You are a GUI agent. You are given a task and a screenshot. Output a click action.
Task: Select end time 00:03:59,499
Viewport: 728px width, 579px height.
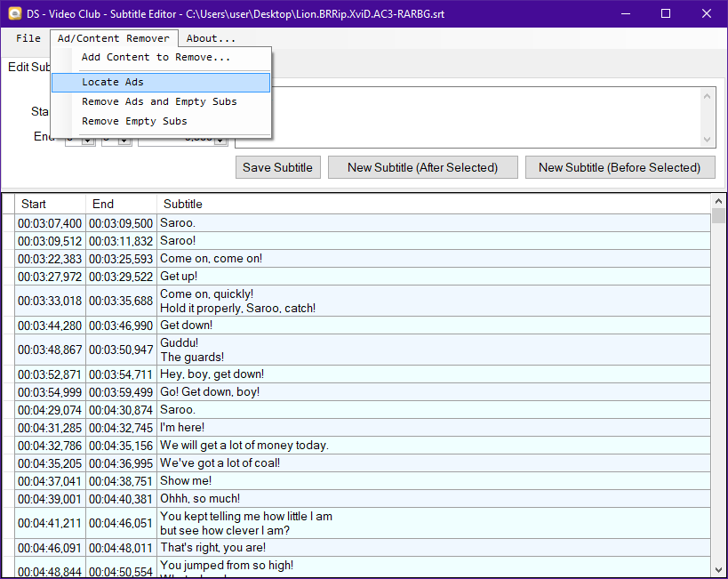121,392
